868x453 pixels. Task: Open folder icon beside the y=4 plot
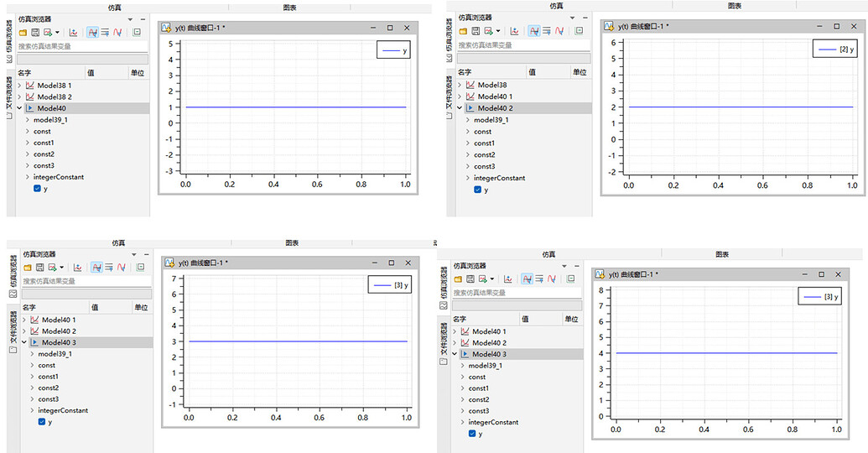[458, 279]
